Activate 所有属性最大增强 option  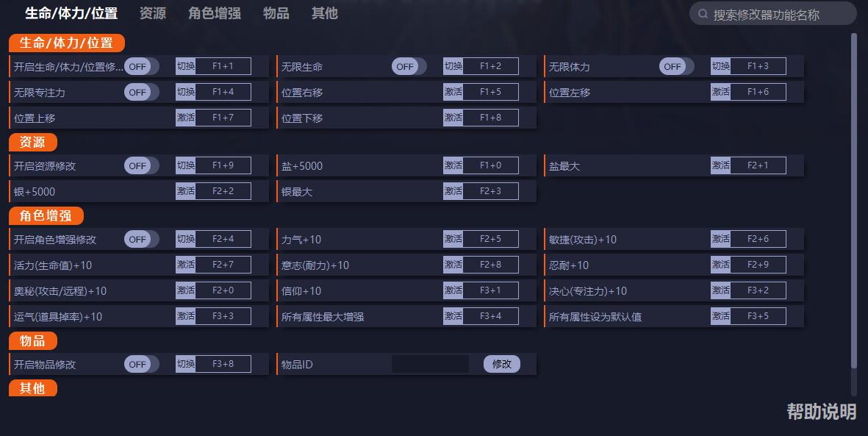[453, 316]
